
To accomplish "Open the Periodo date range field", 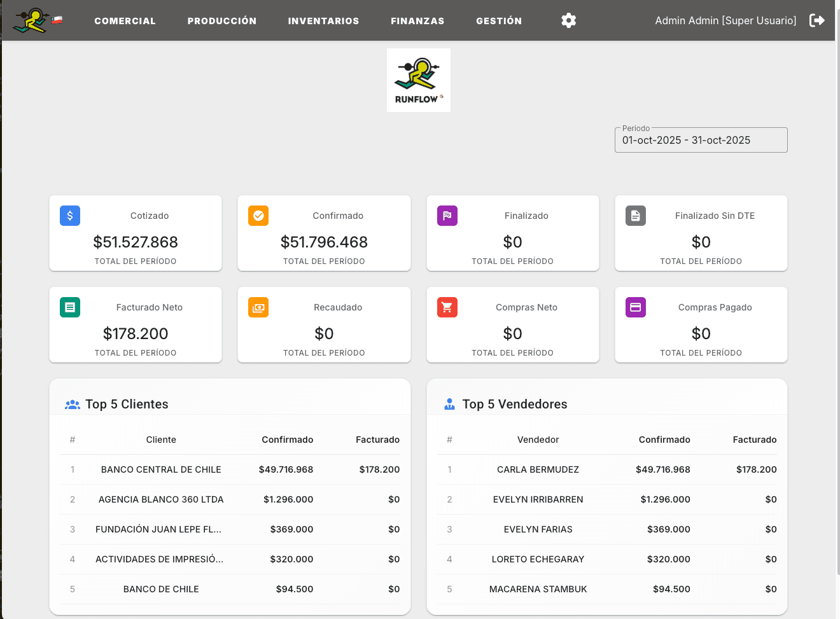I will pos(701,140).
